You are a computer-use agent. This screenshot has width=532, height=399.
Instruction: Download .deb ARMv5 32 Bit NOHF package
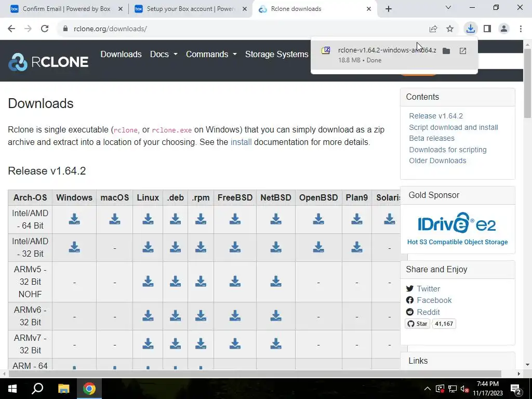click(176, 282)
